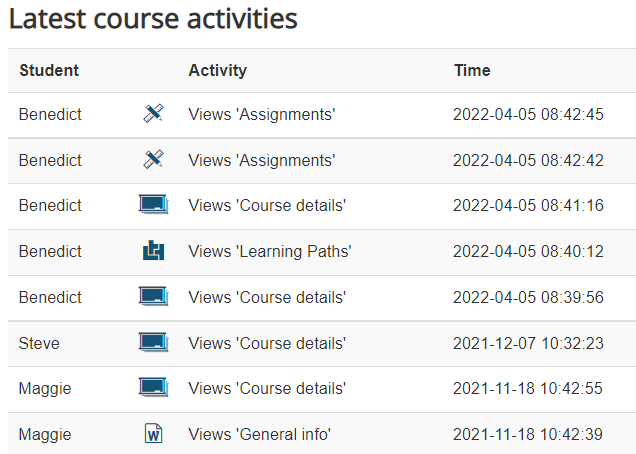The image size is (636, 454).
Task: Click the 'Latest course activities' heading
Action: (153, 19)
